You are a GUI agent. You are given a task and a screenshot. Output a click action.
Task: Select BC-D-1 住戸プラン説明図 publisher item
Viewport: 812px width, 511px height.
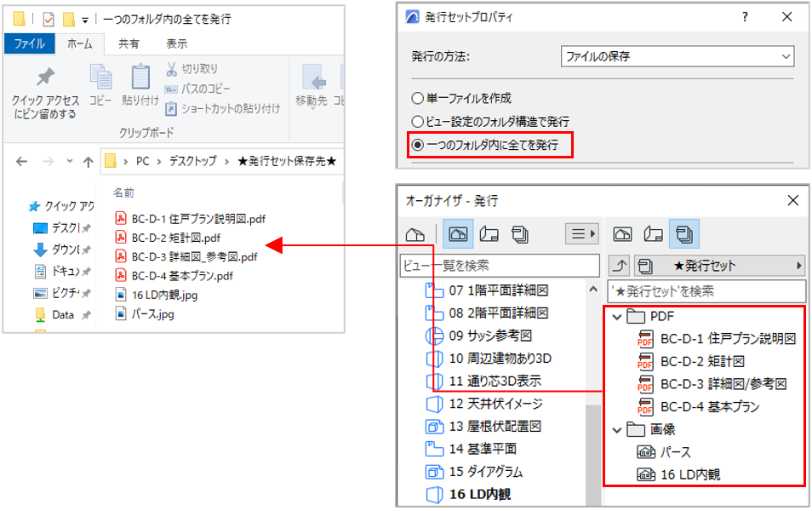pyautogui.click(x=717, y=339)
